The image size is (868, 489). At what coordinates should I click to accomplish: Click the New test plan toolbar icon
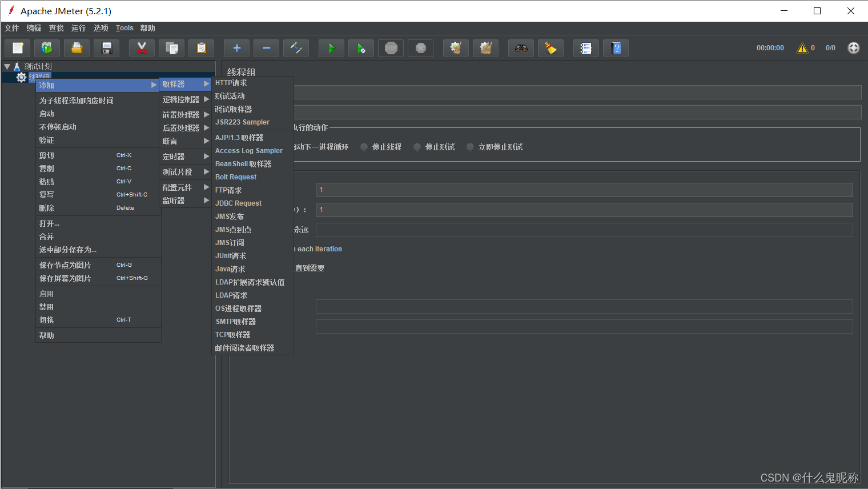[x=18, y=48]
